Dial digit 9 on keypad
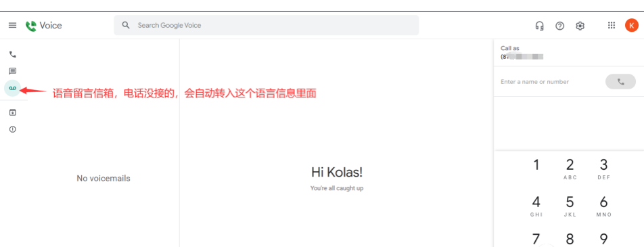 click(603, 239)
